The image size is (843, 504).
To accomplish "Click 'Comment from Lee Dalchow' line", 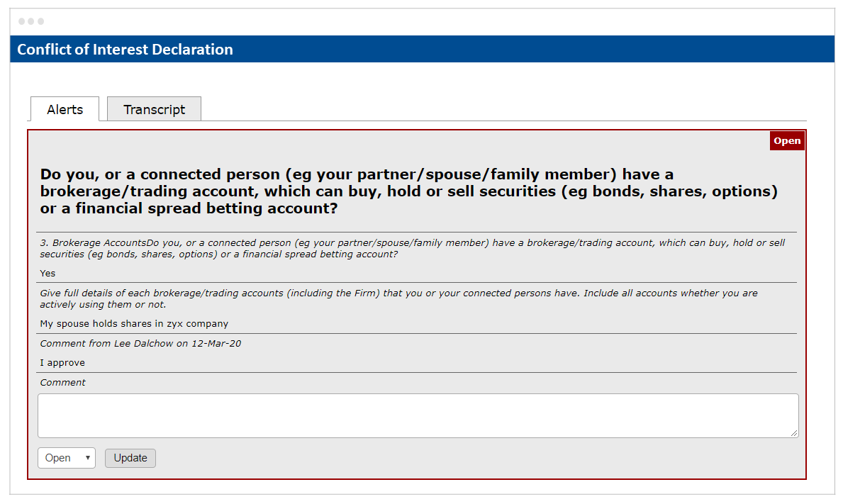I will click(x=140, y=343).
